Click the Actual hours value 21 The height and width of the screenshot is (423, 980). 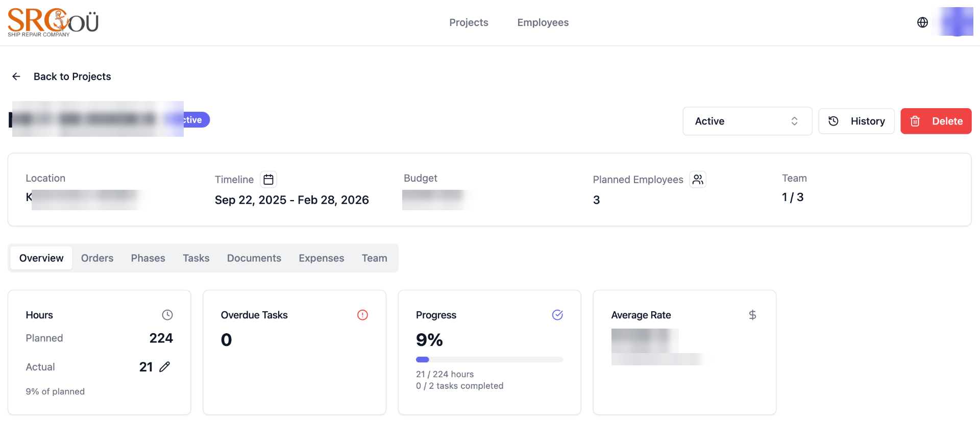(x=146, y=367)
